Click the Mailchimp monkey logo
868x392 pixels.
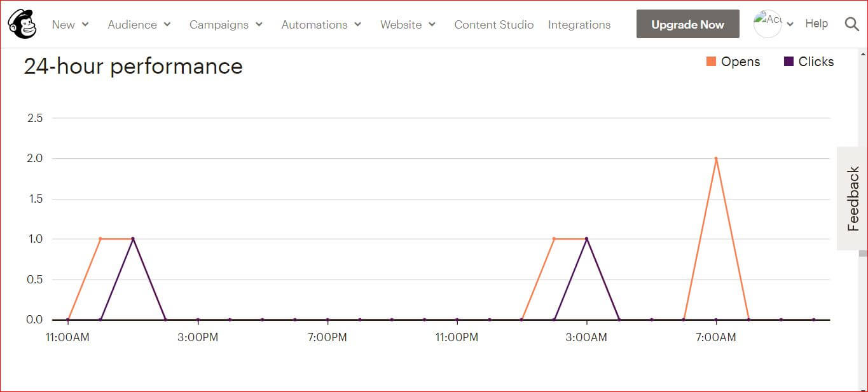click(x=22, y=24)
